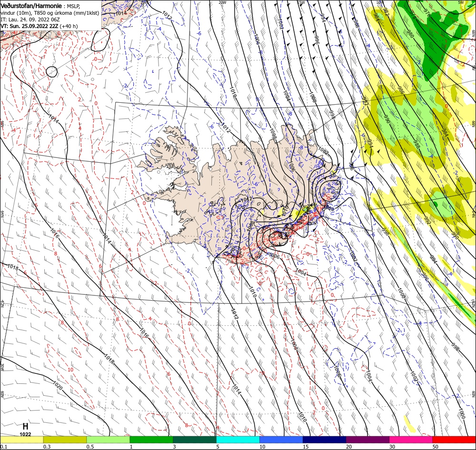This screenshot has height=450, width=476.
Task: Click the red 50+ legend swatch
Action: [x=454, y=440]
